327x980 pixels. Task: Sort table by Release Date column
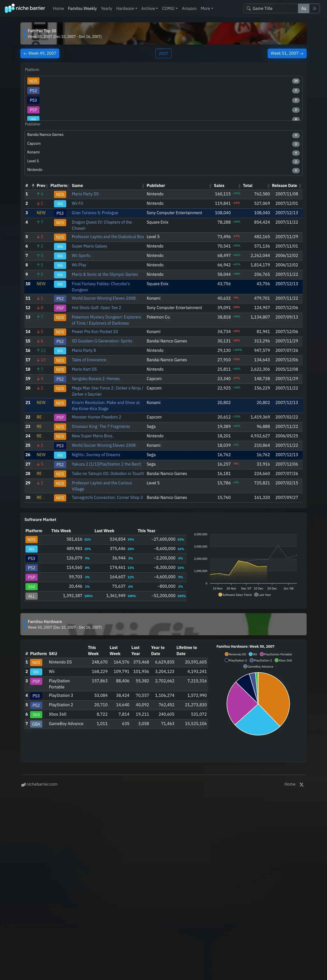tap(286, 186)
